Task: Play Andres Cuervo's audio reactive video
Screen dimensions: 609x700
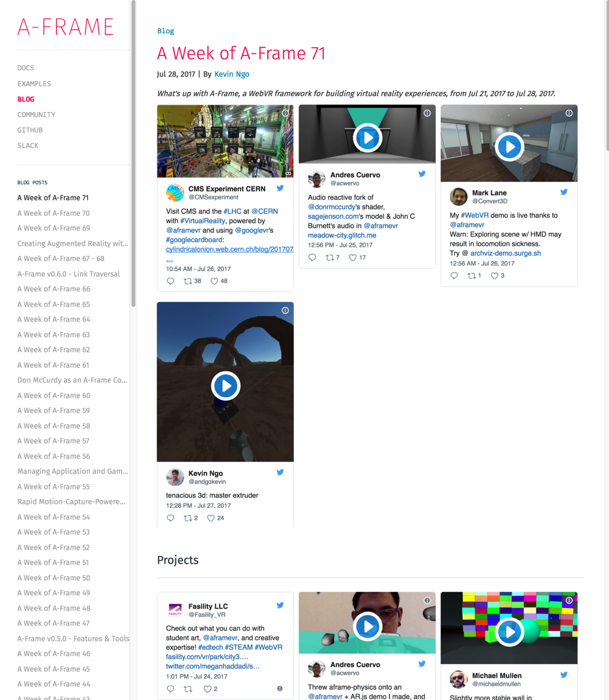Action: pos(367,138)
